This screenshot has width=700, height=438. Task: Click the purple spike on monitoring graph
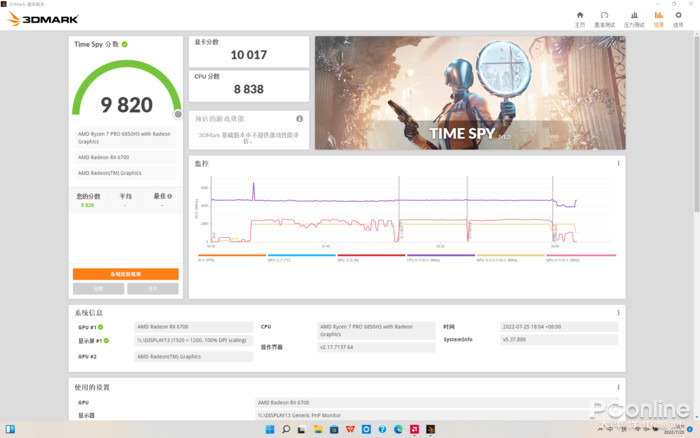pos(254,191)
